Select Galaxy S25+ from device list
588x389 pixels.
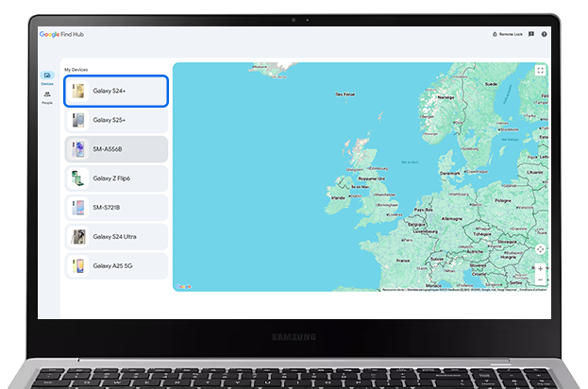click(x=116, y=120)
